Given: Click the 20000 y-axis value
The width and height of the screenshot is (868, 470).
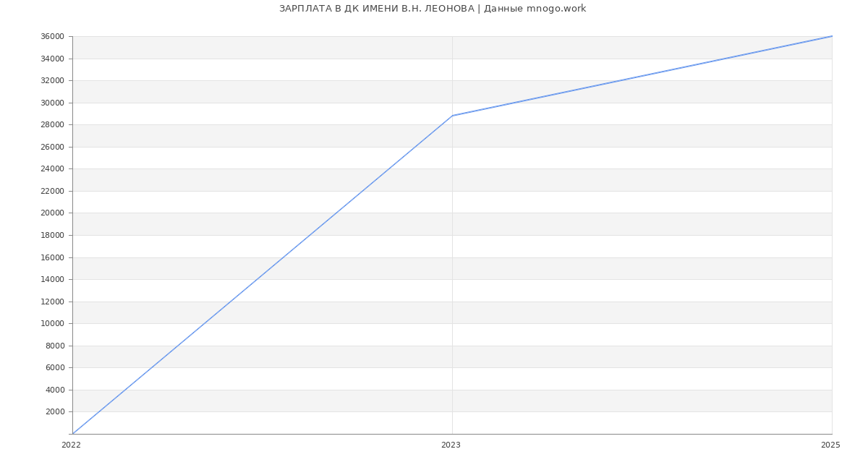Looking at the screenshot, I should click(x=53, y=213).
